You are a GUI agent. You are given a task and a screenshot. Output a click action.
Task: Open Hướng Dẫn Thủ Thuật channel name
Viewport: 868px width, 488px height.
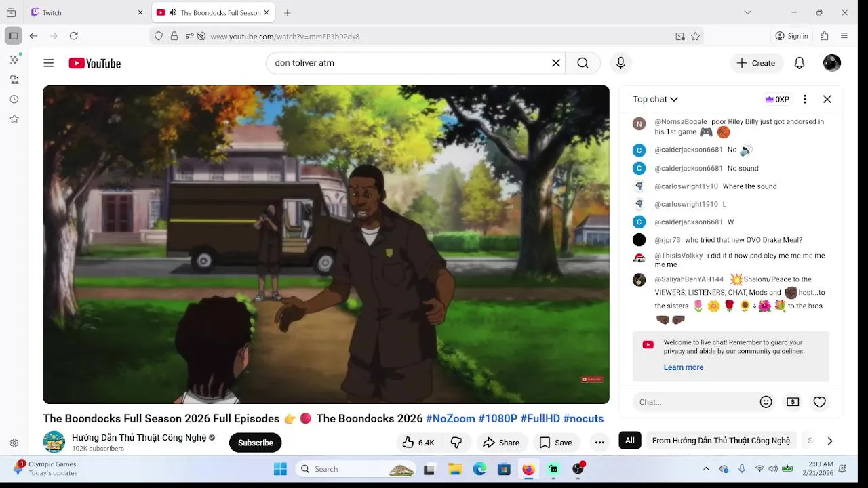pos(139,438)
